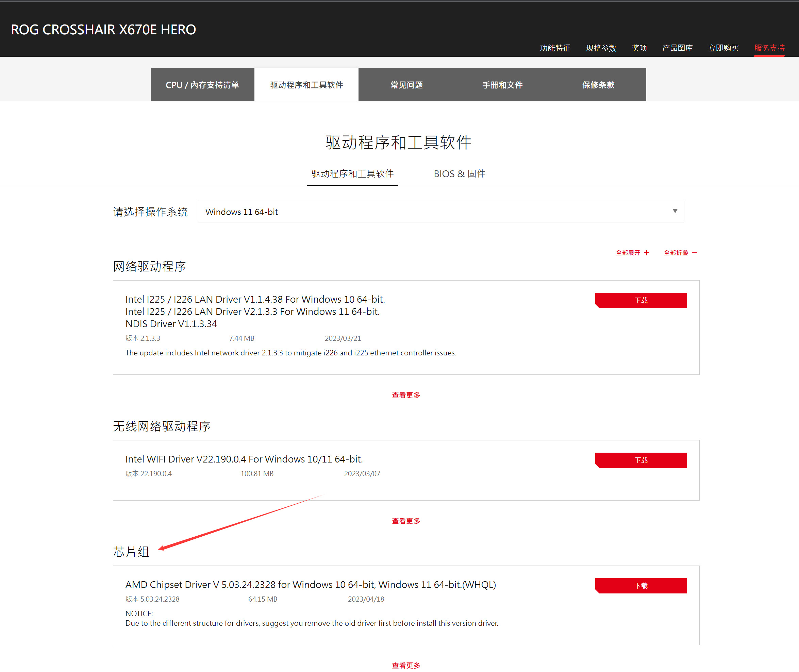Select the dark-bar 驱动程序和工具软件 tab
799x672 pixels.
[x=306, y=85]
